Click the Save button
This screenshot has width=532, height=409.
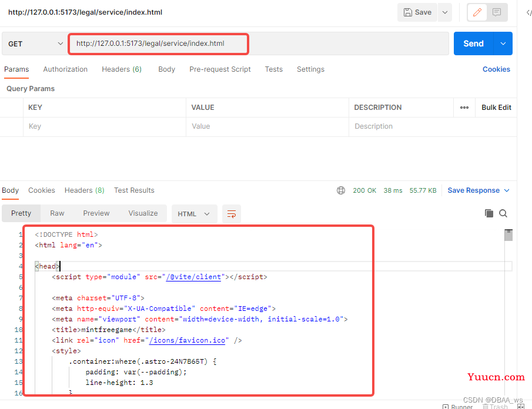(x=417, y=12)
